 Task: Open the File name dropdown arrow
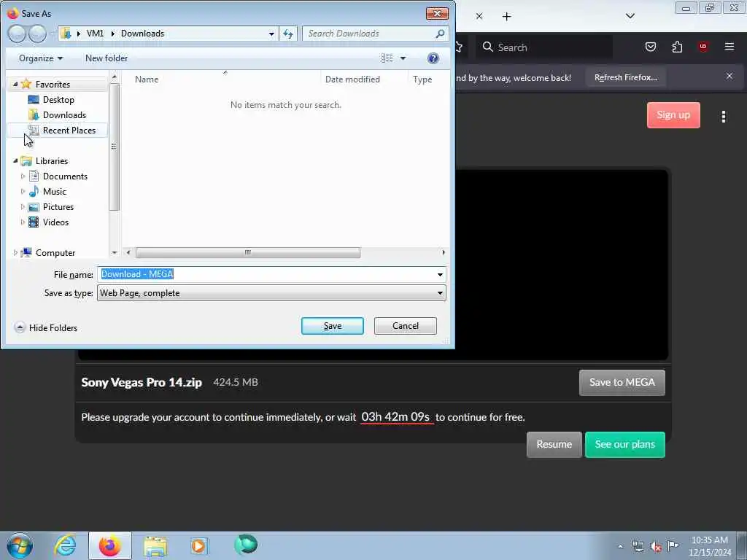(x=440, y=274)
